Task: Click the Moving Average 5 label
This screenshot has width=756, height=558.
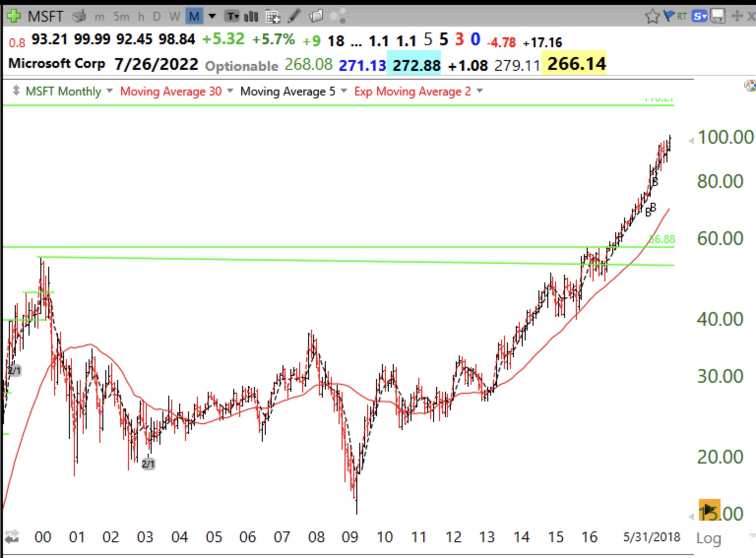Action: [287, 91]
